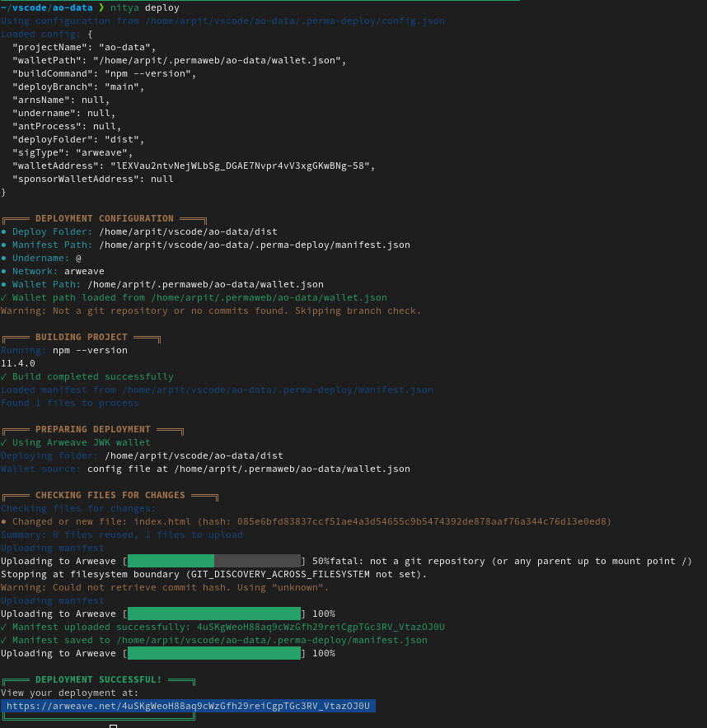
Task: Click the 11.4.0 version output
Action: point(18,363)
